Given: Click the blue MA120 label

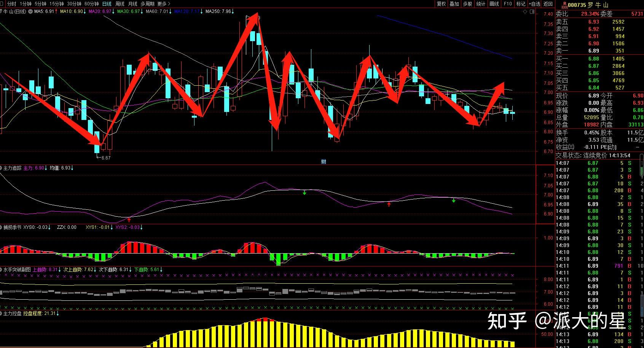Looking at the screenshot, I should click(187, 11).
